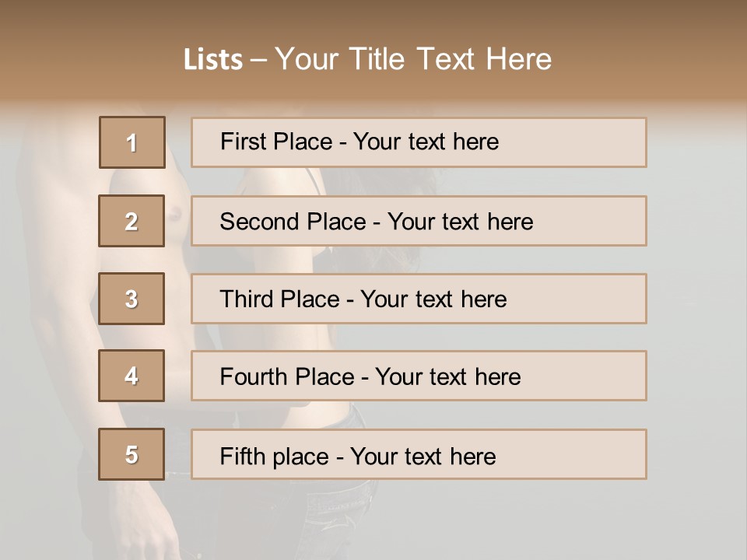Screen dimensions: 747x560
Task: Click the bold word Lists in title
Action: pos(212,60)
